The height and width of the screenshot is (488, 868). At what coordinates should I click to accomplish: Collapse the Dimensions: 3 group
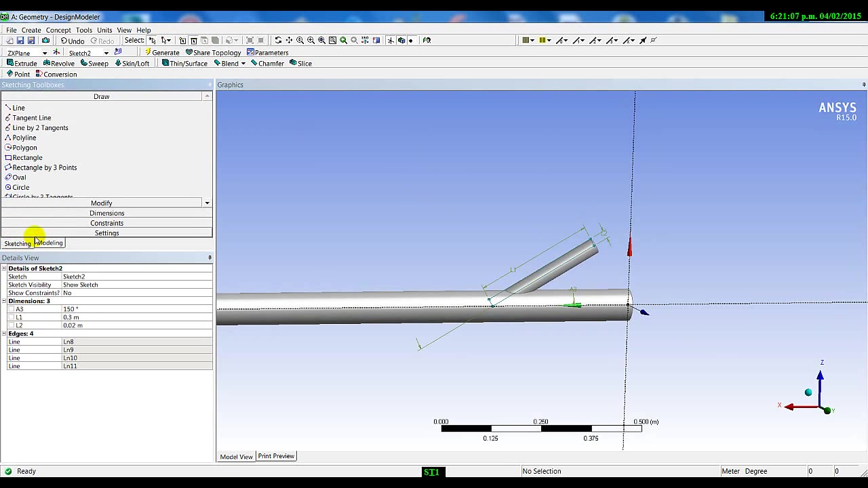click(3, 301)
